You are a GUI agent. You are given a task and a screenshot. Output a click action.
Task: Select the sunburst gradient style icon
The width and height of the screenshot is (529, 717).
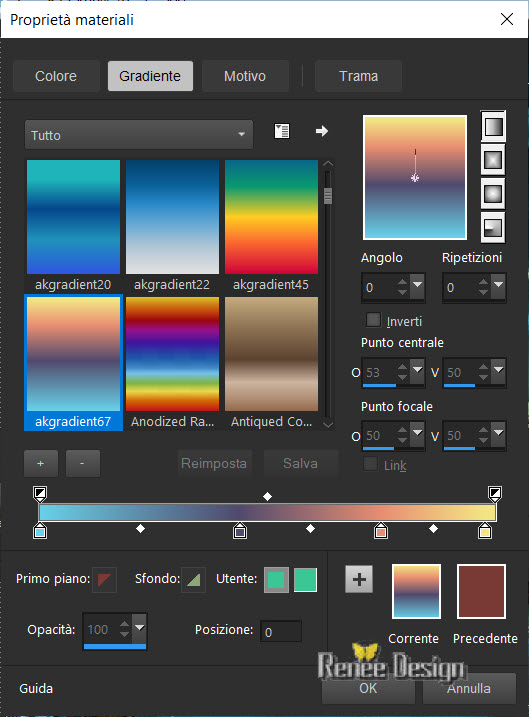(493, 193)
